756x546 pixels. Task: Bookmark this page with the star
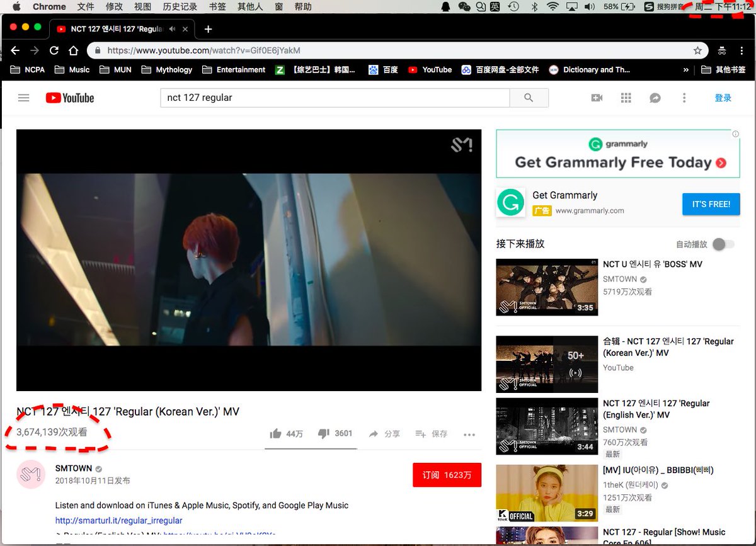tap(697, 50)
